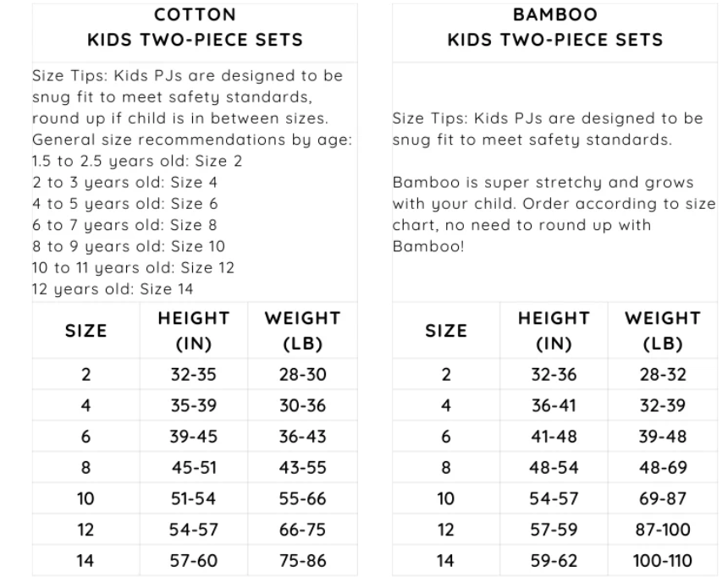This screenshot has width=728, height=577.
Task: Click Cotton weight cell 43-55
Action: 302,468
